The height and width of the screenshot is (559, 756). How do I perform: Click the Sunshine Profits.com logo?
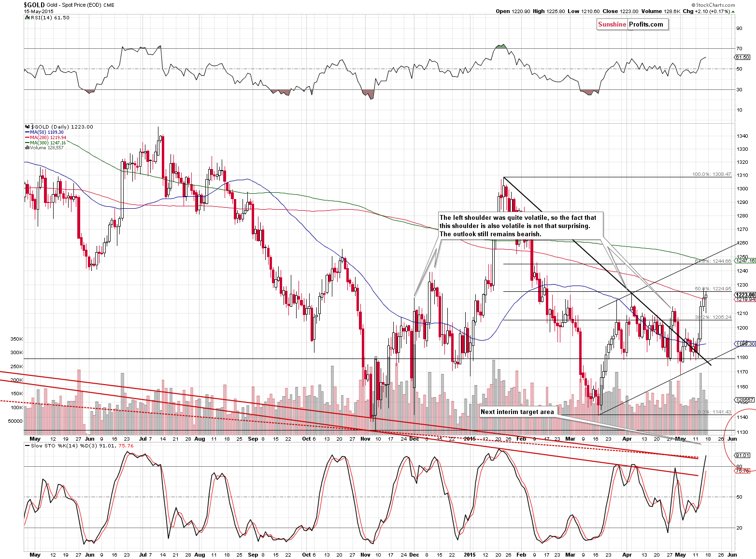pyautogui.click(x=632, y=25)
